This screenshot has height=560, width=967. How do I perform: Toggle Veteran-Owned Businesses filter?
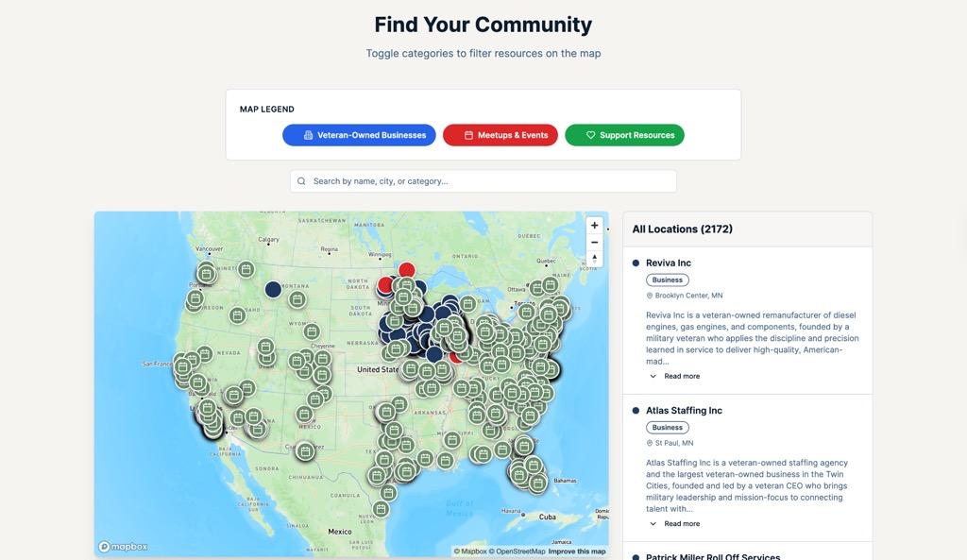coord(359,135)
